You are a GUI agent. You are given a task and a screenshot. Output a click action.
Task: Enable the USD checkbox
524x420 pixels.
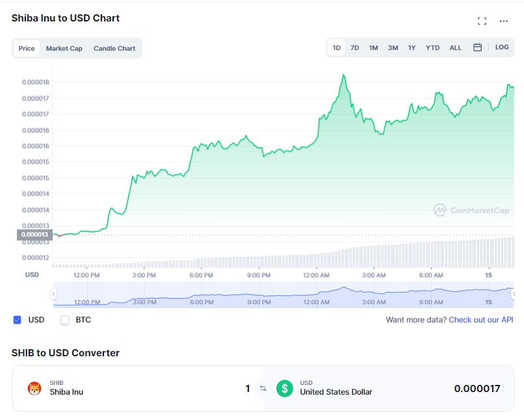tap(18, 320)
